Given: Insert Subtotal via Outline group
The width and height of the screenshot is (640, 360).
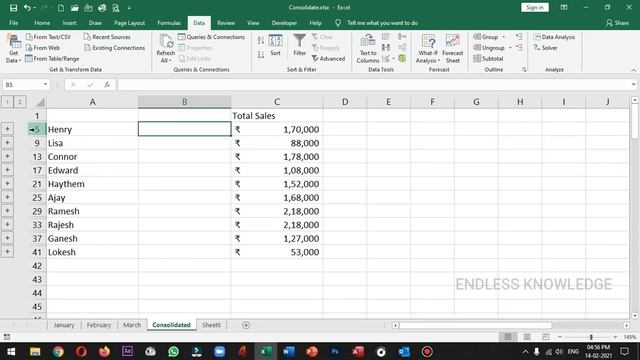Looking at the screenshot, I should [x=488, y=59].
